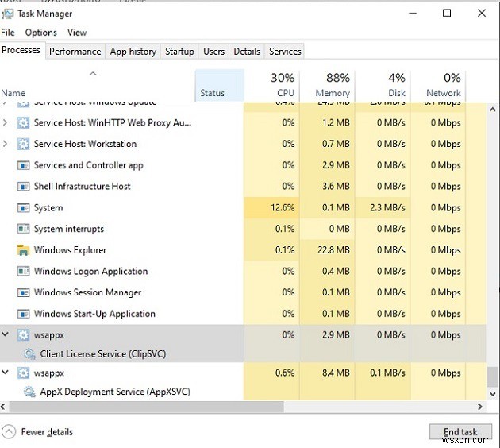Switch to the Services tab
Screen dimensions: 500x448
[x=285, y=52]
